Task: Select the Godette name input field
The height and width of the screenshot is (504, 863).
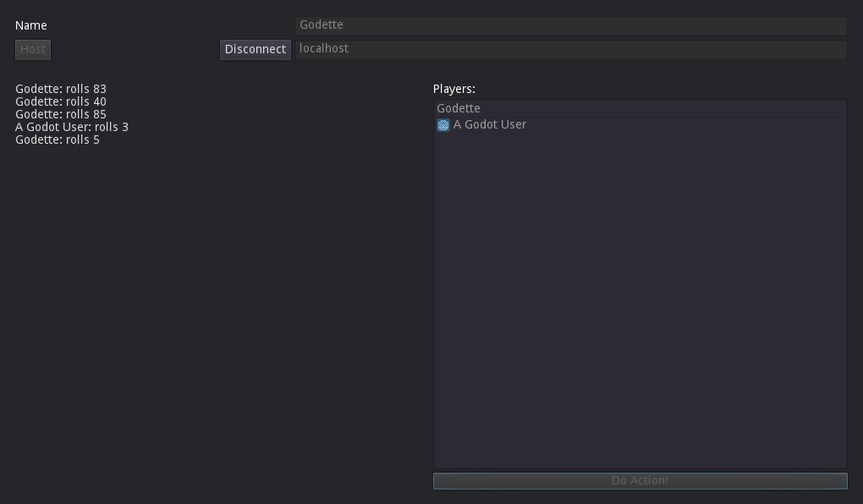Action: 570,25
